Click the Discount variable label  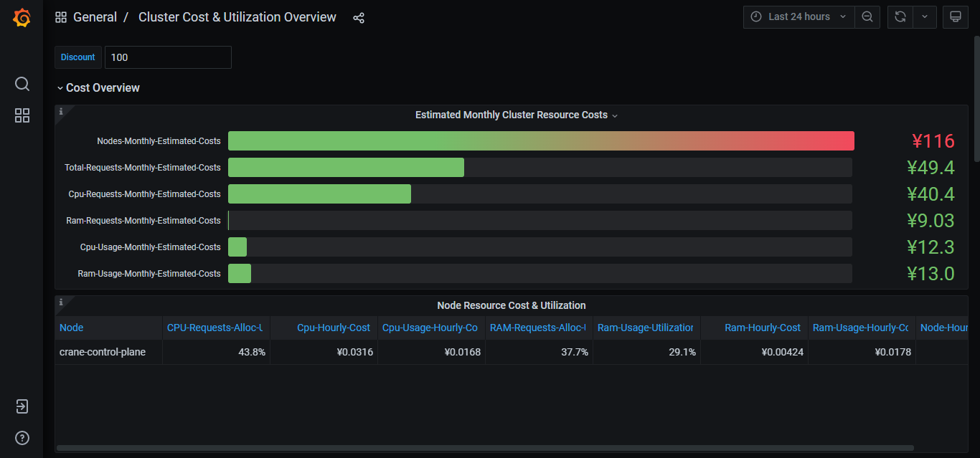[x=78, y=57]
